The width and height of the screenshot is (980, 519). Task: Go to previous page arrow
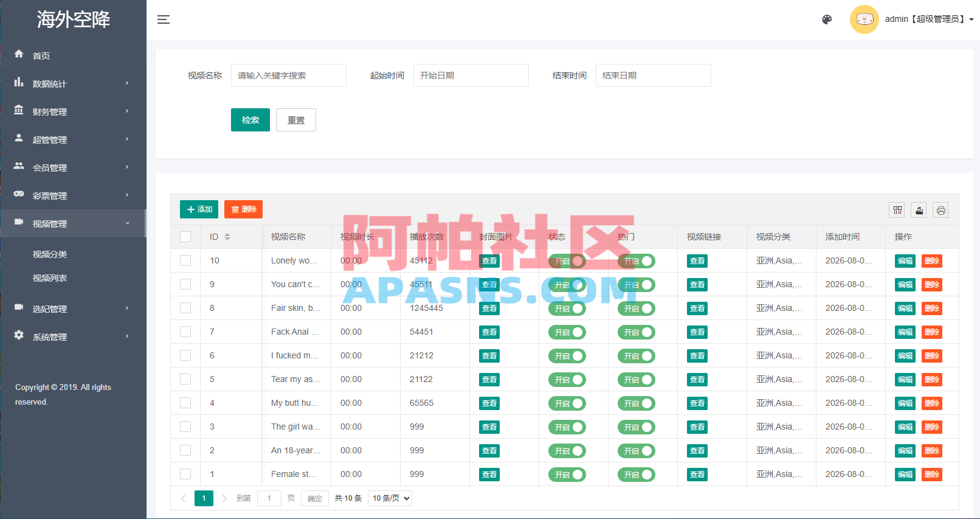point(183,498)
